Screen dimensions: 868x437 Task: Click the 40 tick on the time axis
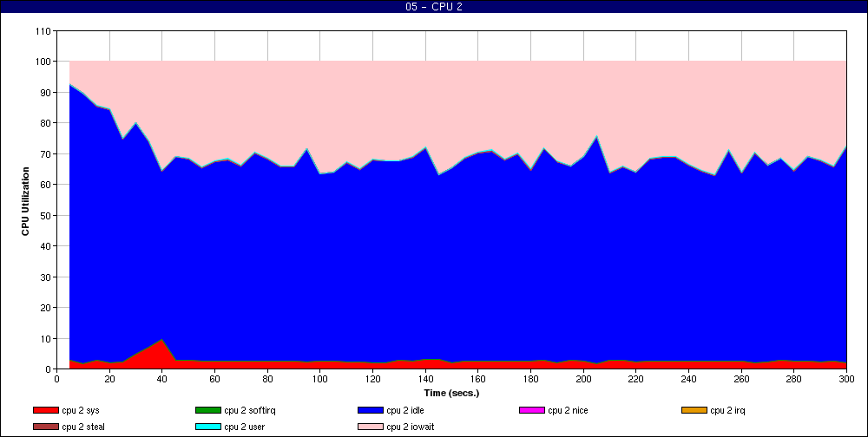[162, 379]
